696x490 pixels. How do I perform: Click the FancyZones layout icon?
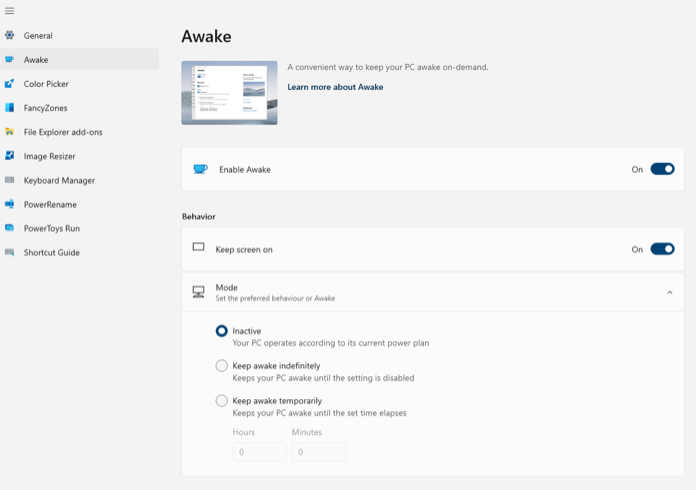tap(9, 107)
